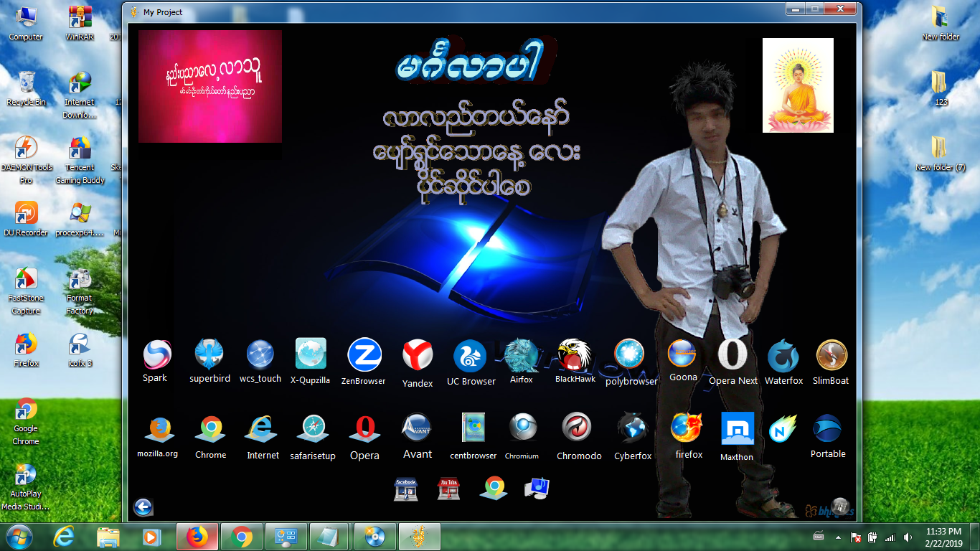Launch the polybrowser icon
The height and width of the screenshot is (551, 980).
coord(629,354)
